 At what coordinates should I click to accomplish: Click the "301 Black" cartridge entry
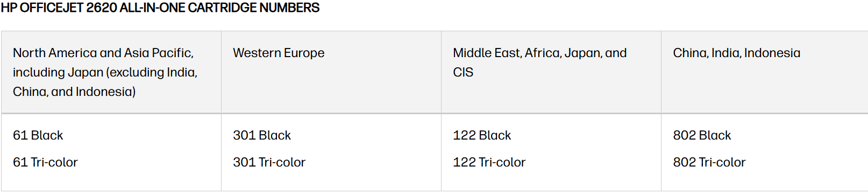click(262, 135)
